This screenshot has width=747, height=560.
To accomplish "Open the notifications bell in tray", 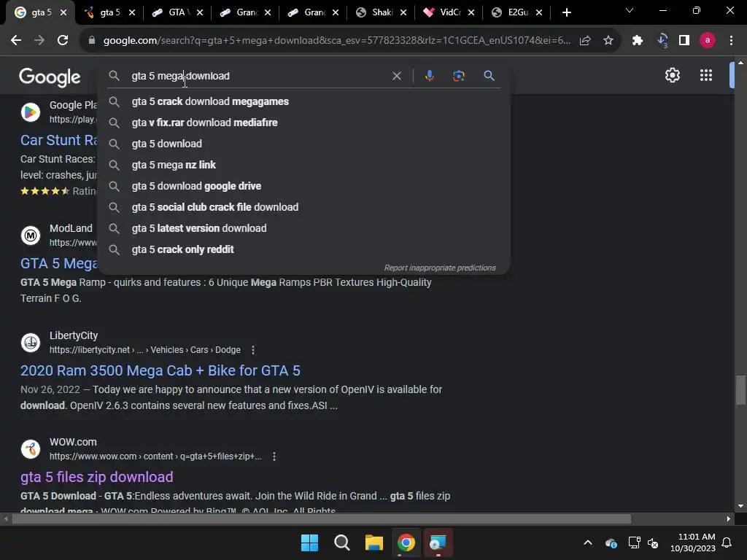I will [x=727, y=542].
